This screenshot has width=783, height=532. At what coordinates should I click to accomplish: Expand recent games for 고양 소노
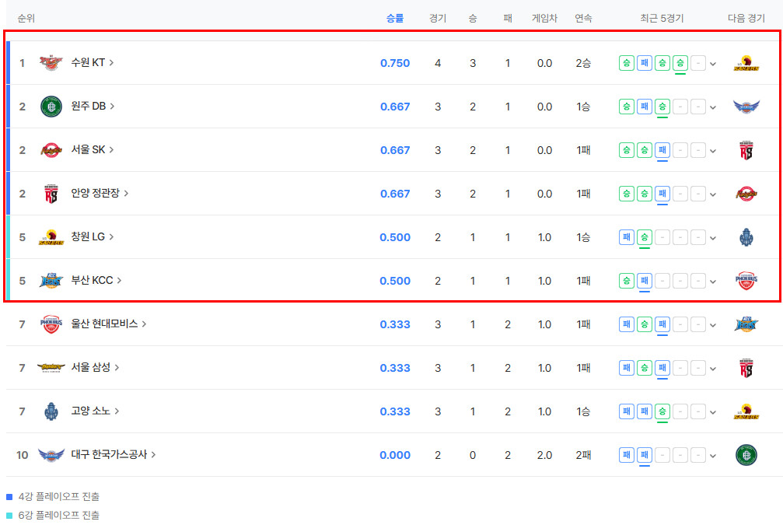pos(712,412)
